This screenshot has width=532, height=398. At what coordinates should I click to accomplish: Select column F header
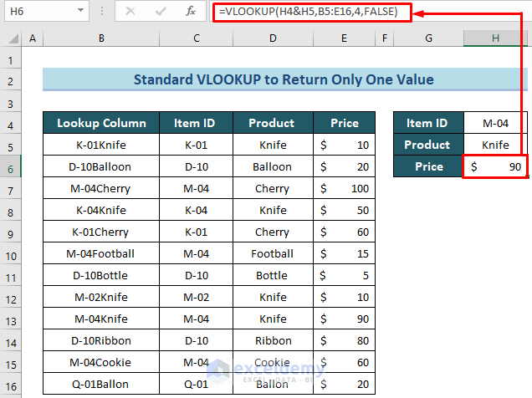tap(385, 38)
